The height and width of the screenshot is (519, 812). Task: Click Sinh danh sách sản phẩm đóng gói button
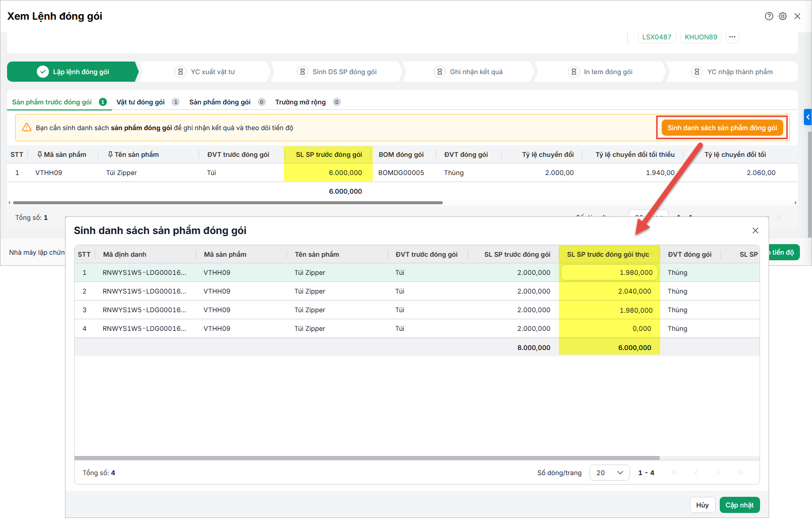tap(722, 128)
